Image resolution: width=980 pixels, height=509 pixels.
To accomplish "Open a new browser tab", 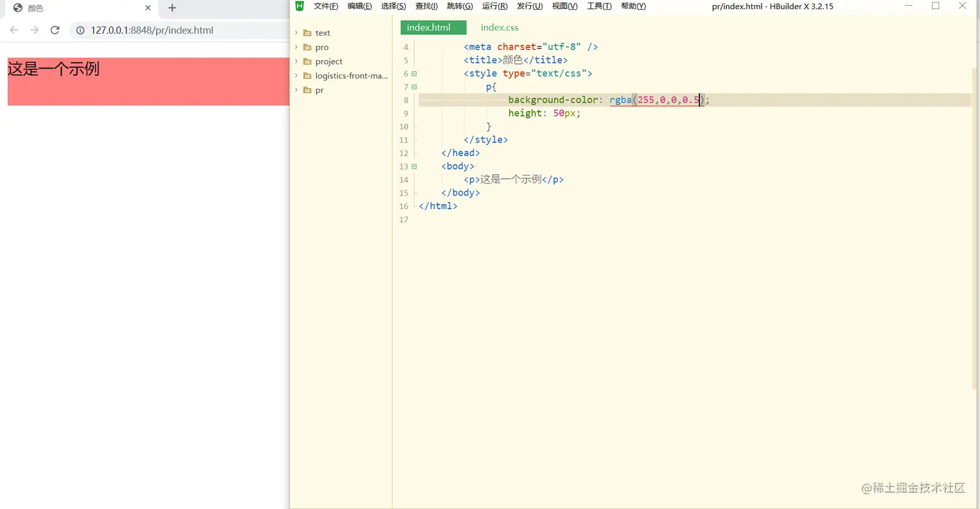I will [172, 8].
